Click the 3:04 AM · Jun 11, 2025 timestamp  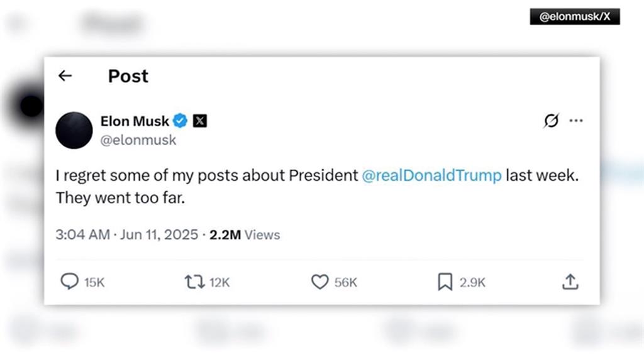click(127, 235)
